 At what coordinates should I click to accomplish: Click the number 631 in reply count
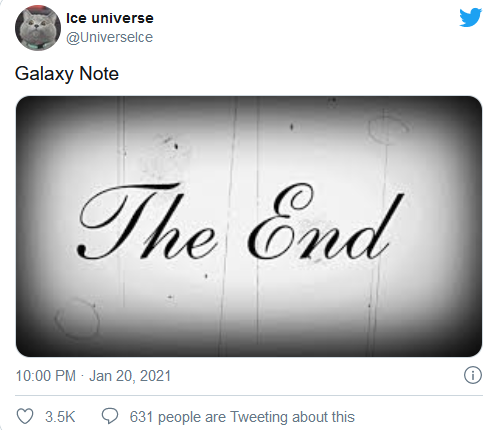tap(141, 417)
